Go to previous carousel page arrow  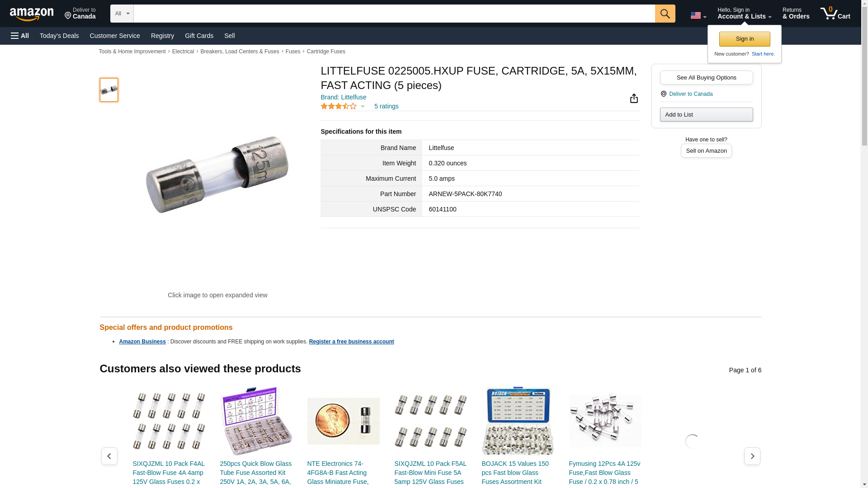109,456
